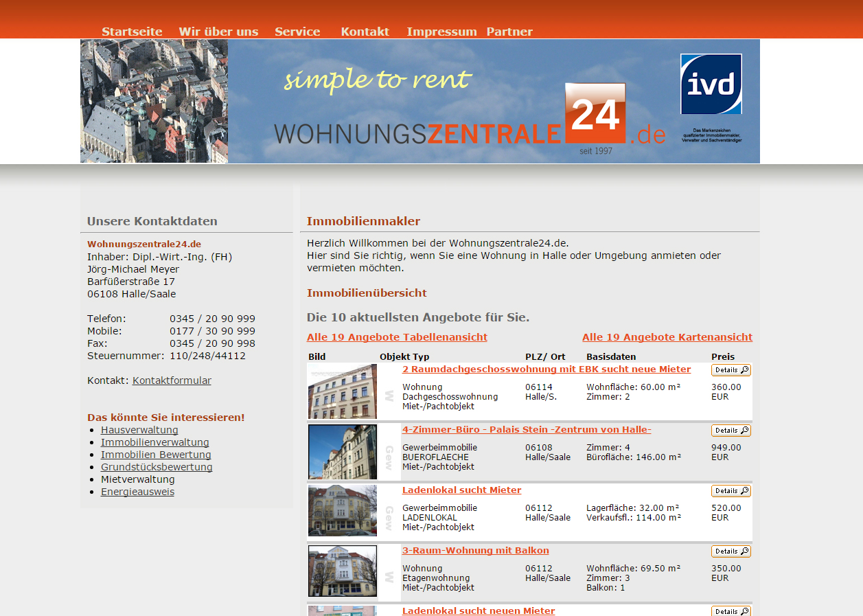Click the Immobilienübersicht heading
Screen dimensions: 863x616
pos(367,293)
